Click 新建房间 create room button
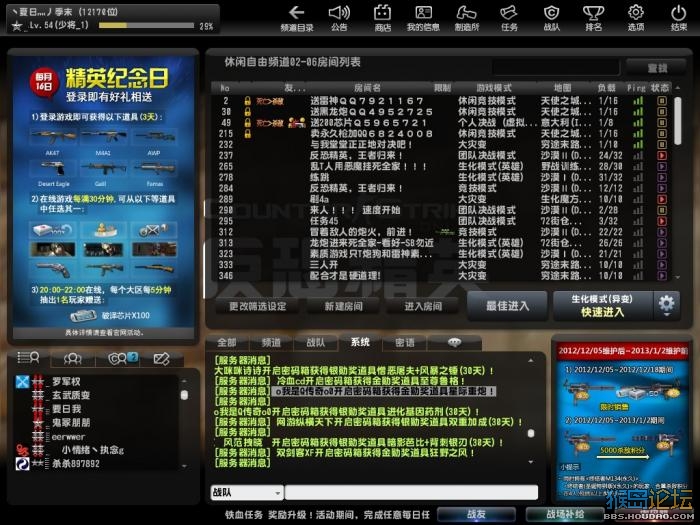 (344, 306)
